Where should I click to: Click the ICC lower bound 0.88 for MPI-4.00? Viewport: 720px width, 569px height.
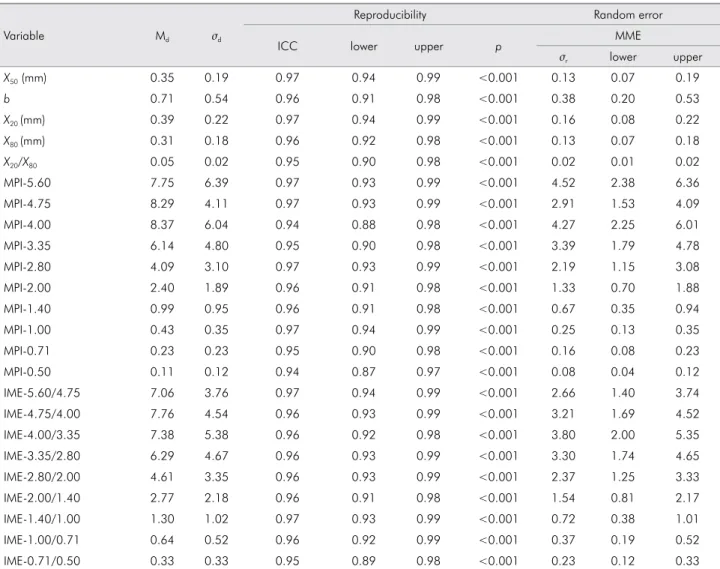(x=363, y=225)
